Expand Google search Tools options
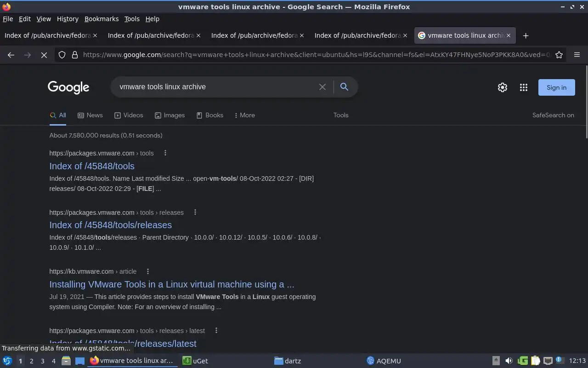Image resolution: width=588 pixels, height=368 pixels. coord(341,115)
